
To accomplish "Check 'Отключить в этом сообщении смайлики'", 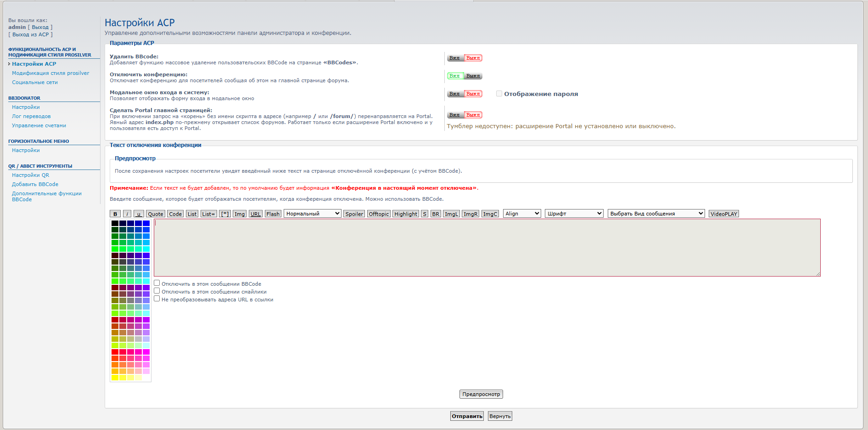I will click(157, 291).
